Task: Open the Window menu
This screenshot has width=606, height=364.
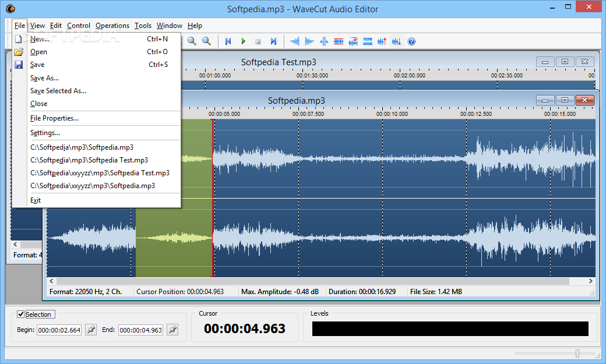Action: coord(170,26)
